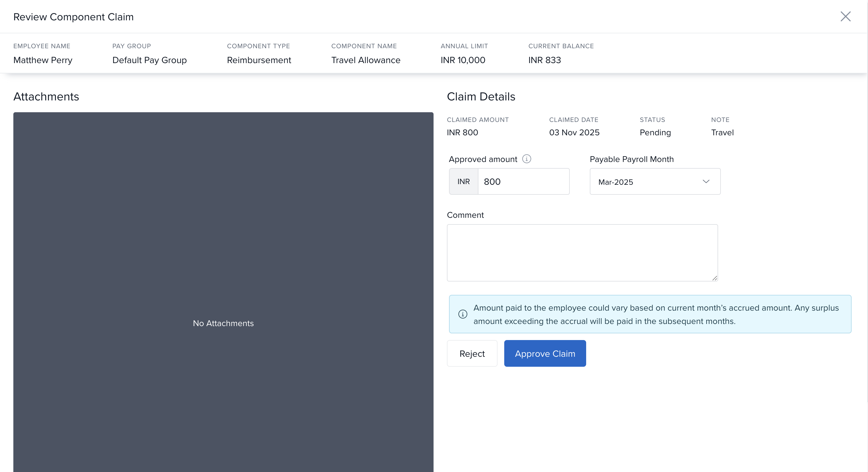Click the INR 10,000 annual limit value
This screenshot has width=868, height=472.
coord(463,60)
